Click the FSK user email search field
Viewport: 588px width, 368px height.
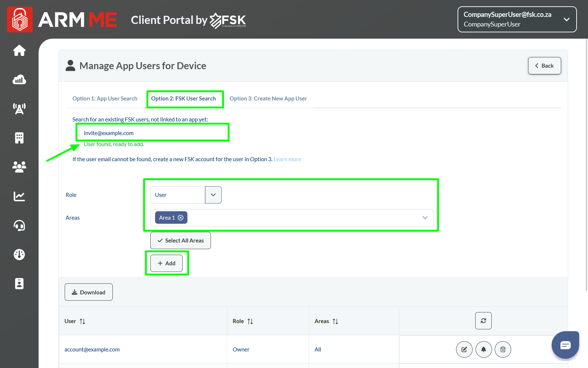(x=153, y=133)
